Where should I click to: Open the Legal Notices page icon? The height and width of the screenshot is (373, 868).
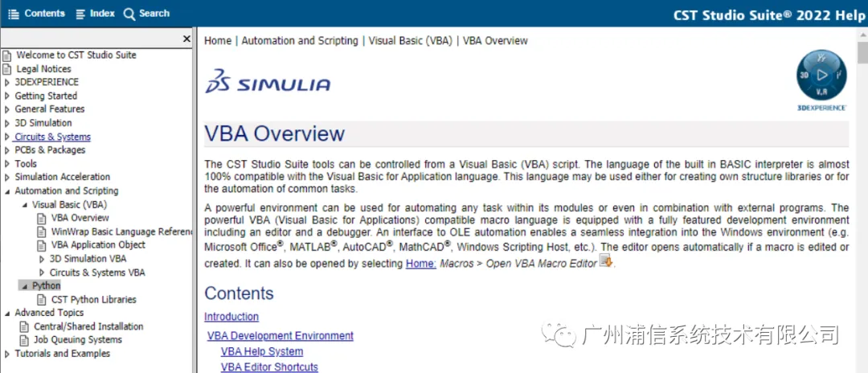point(6,69)
